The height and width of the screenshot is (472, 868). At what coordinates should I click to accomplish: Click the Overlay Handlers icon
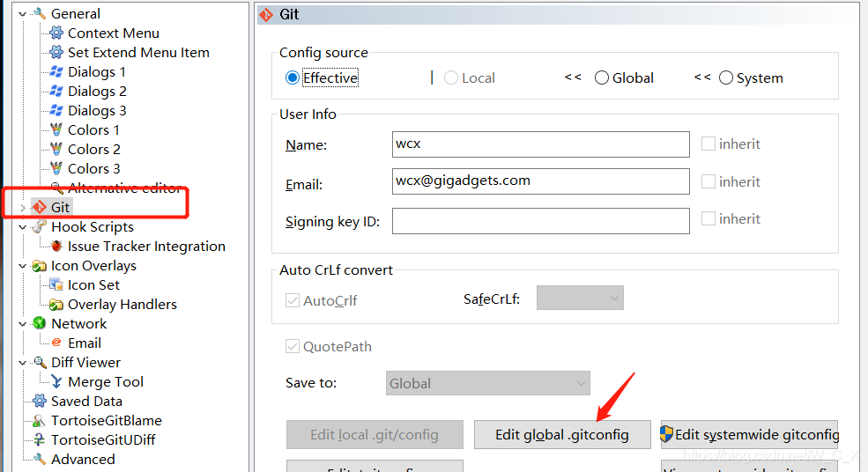[56, 305]
